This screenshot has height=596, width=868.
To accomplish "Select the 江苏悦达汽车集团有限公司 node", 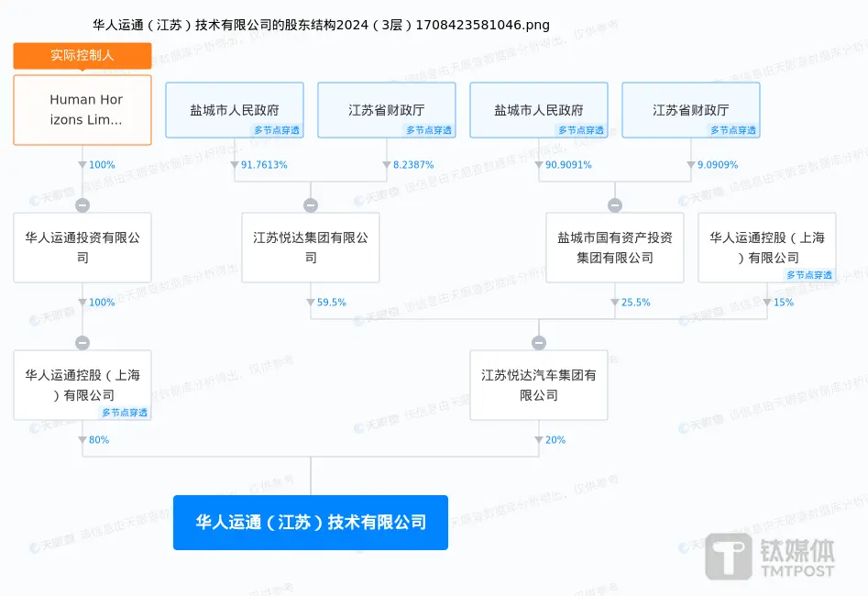I will (539, 385).
